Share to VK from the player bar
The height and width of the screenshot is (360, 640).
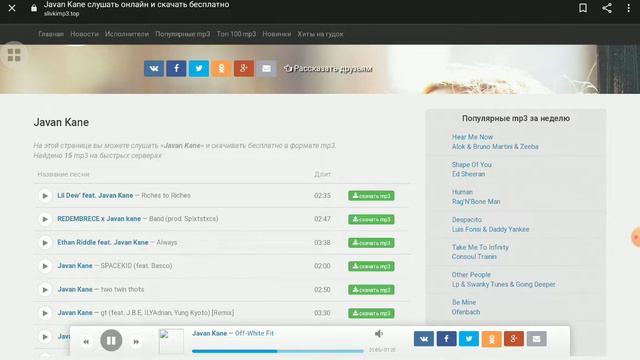[x=424, y=339]
